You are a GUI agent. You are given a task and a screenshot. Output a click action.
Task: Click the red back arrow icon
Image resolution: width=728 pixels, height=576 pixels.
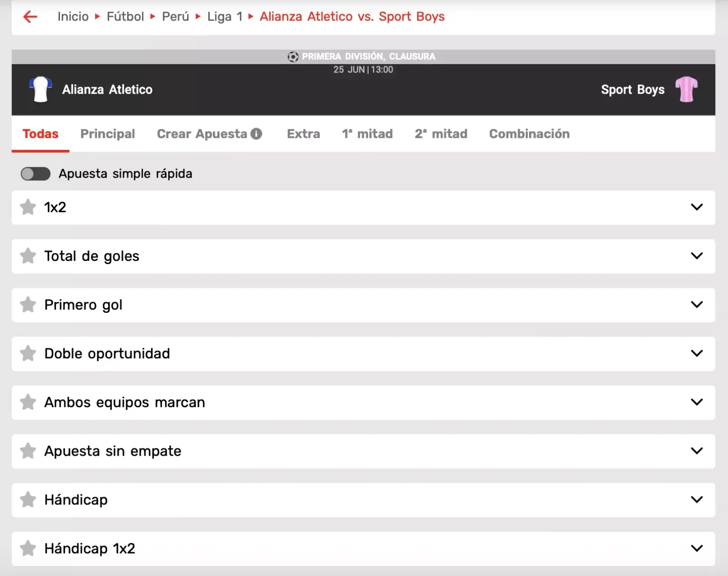pos(30,17)
